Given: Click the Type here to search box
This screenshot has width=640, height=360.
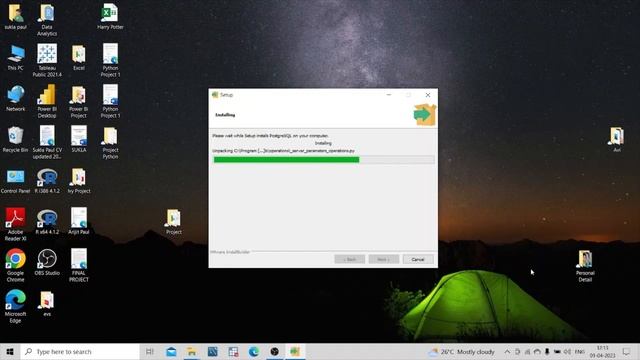Looking at the screenshot, I should 80,351.
